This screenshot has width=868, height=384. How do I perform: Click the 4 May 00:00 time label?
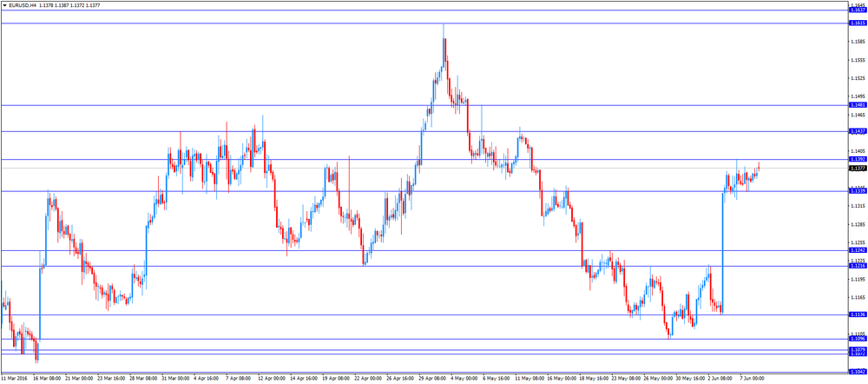(464, 380)
